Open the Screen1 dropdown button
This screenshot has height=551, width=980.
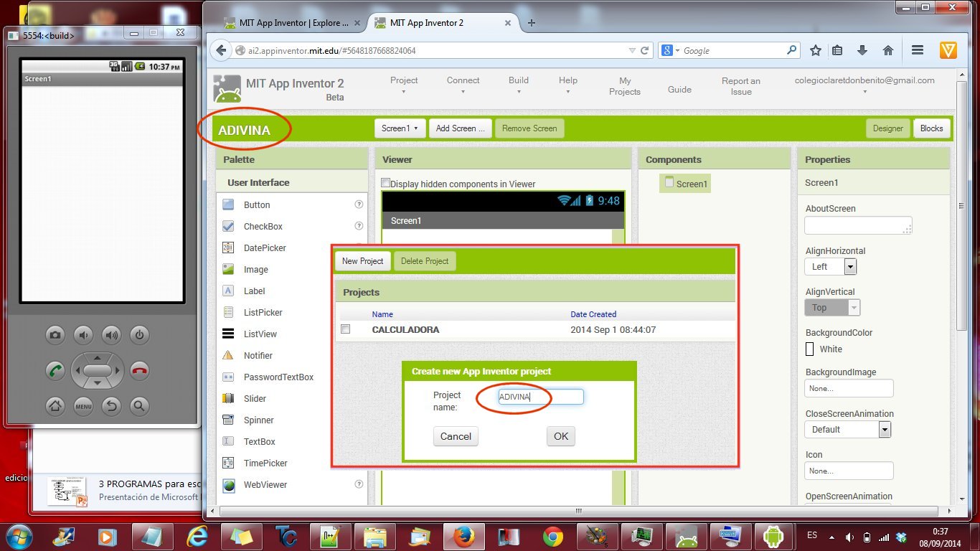400,128
